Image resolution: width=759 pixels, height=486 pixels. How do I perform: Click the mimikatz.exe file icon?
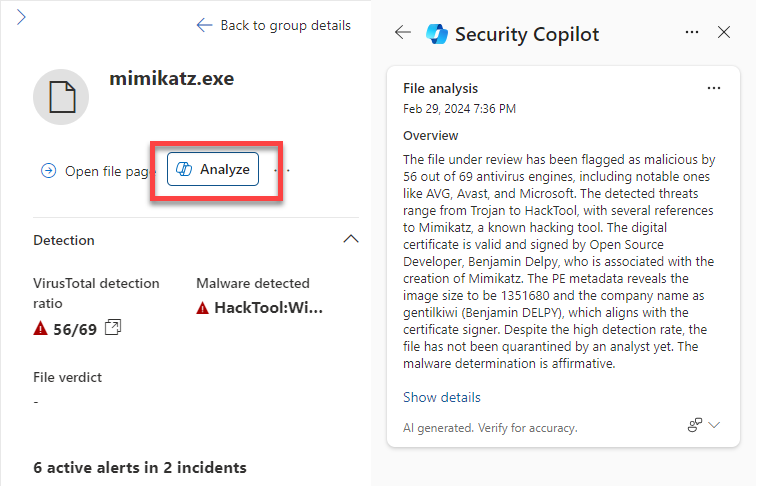pos(61,97)
